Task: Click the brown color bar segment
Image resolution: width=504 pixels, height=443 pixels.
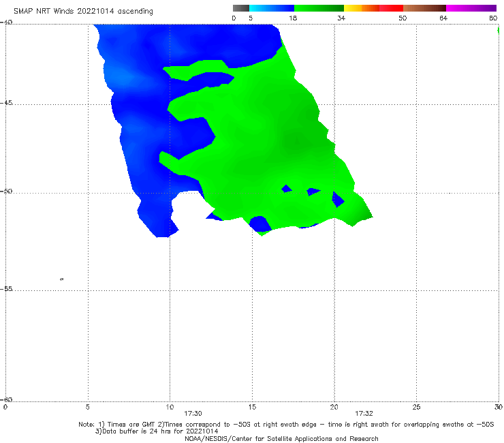Action: click(x=424, y=8)
